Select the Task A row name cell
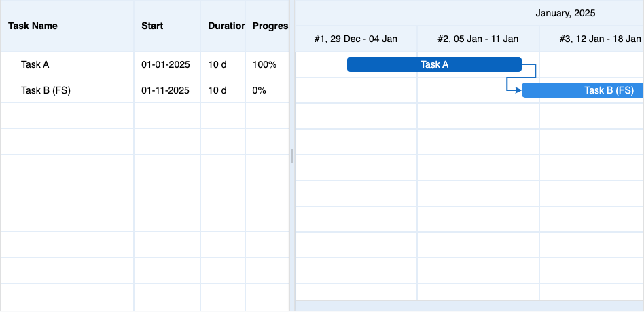The image size is (644, 312). point(35,65)
